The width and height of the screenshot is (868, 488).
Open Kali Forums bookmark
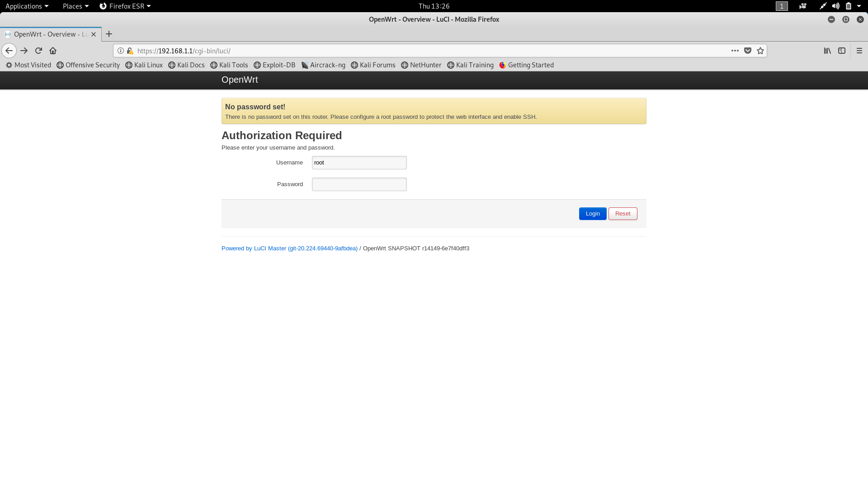(x=373, y=65)
